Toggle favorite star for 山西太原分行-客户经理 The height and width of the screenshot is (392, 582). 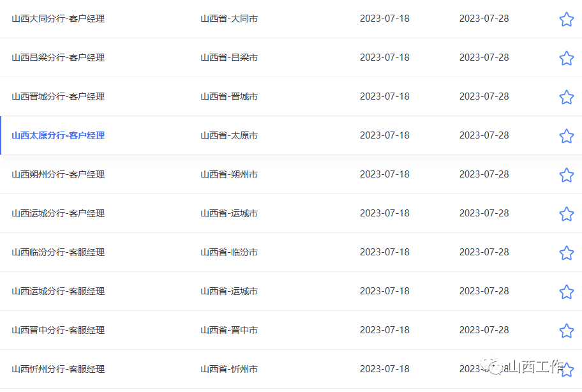click(567, 136)
